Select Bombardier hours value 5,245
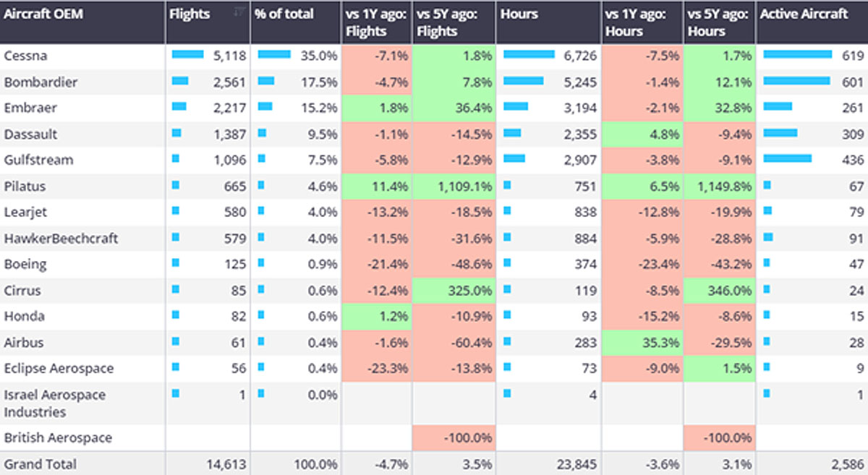The height and width of the screenshot is (475, 868). [x=580, y=82]
